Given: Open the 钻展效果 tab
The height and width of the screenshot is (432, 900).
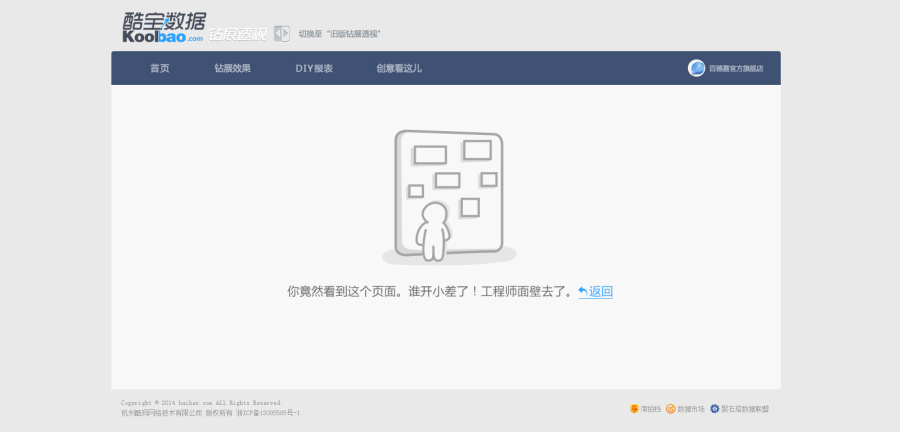Looking at the screenshot, I should [232, 68].
